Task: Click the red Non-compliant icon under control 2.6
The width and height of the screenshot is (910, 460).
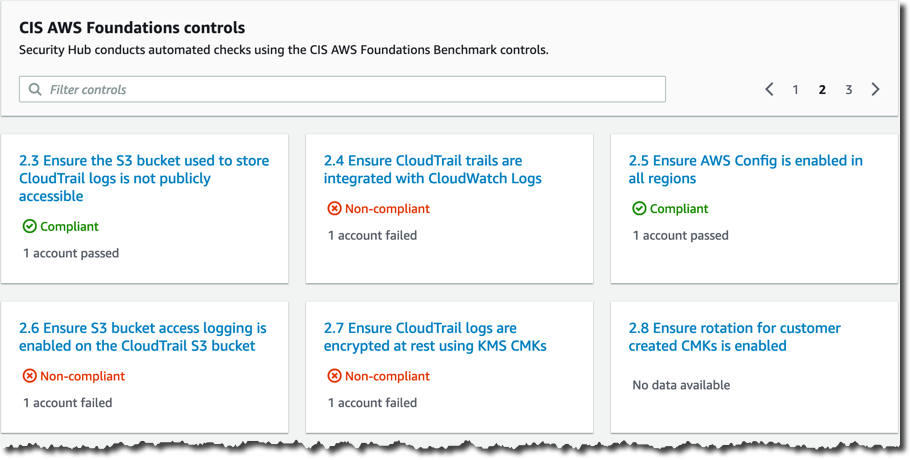Action: click(x=30, y=376)
